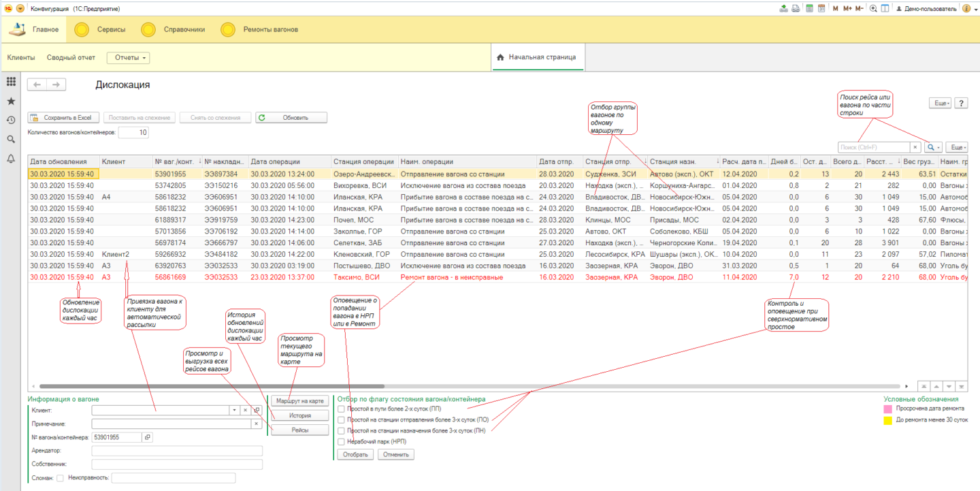This screenshot has width=980, height=491.
Task: Open wagon number 53901955 form icon
Action: 148,437
